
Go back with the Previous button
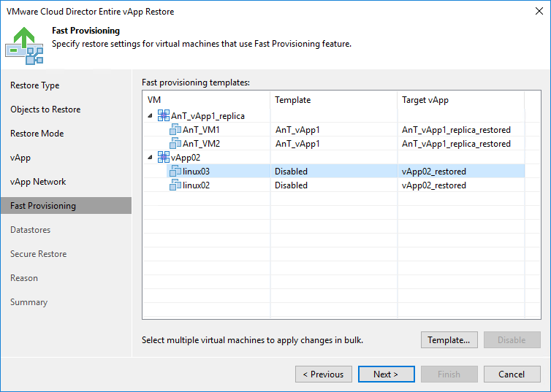[x=324, y=374]
